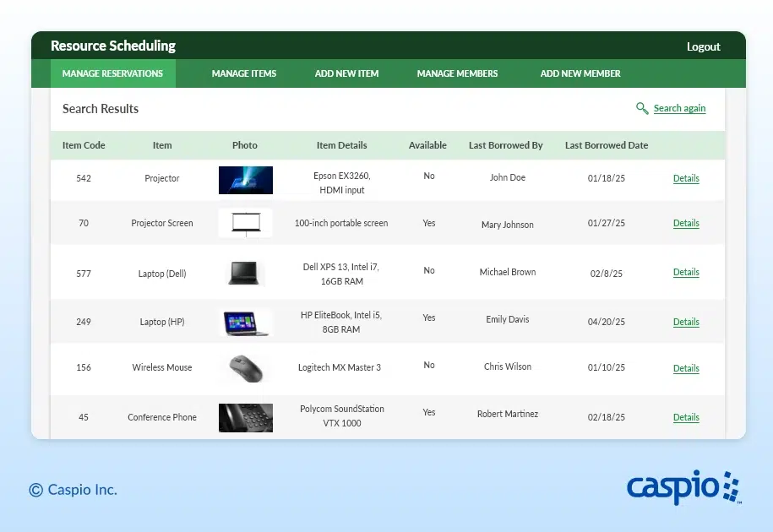Open Details for the Projector row
The height and width of the screenshot is (532, 773).
(686, 178)
